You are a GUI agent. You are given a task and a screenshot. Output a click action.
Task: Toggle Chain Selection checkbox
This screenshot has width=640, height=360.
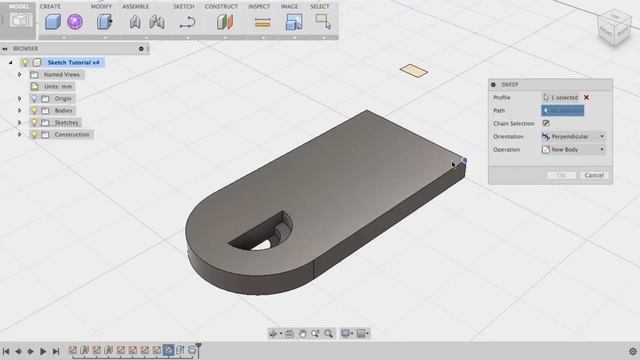pyautogui.click(x=546, y=123)
